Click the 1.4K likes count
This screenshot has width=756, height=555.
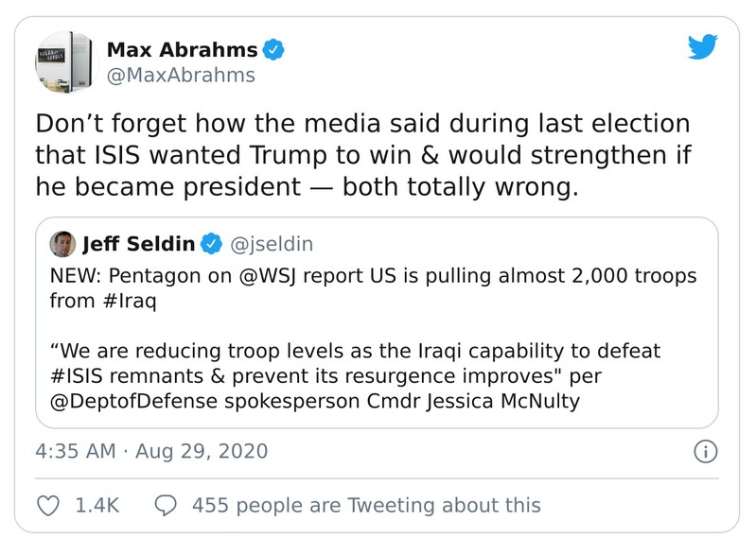coord(97,505)
